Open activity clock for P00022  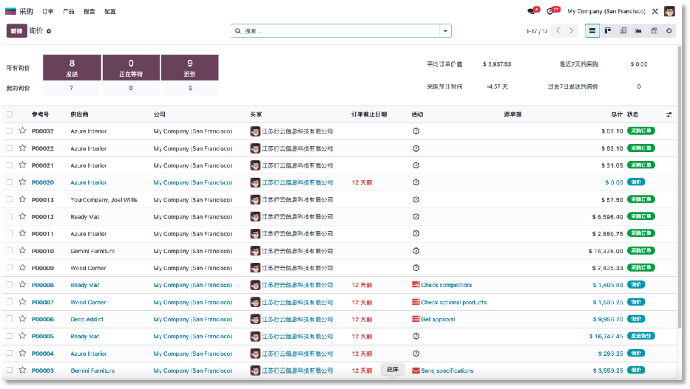click(416, 148)
